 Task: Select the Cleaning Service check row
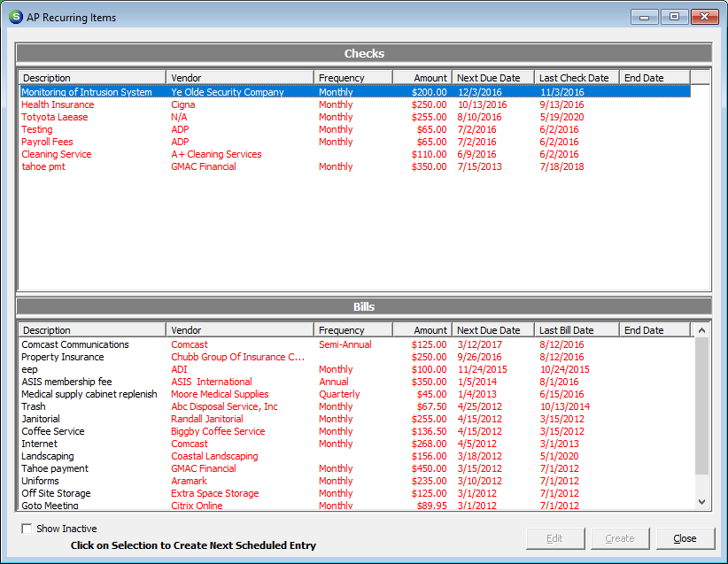point(355,154)
